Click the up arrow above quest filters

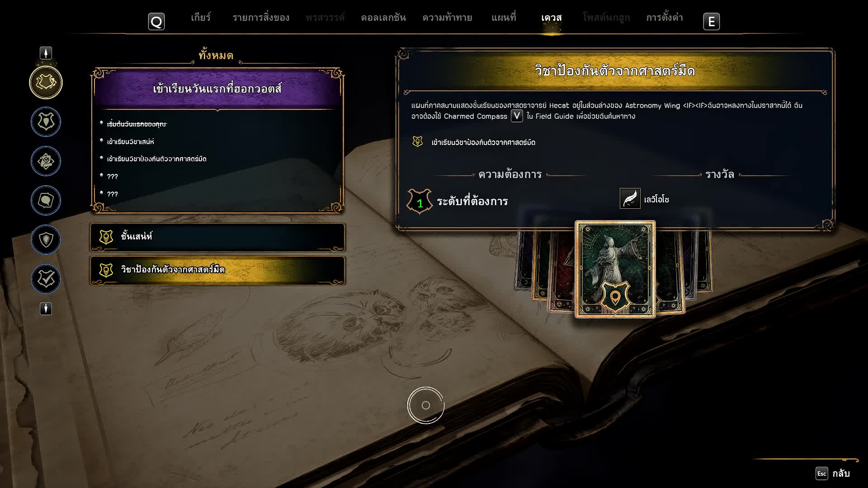coord(46,53)
